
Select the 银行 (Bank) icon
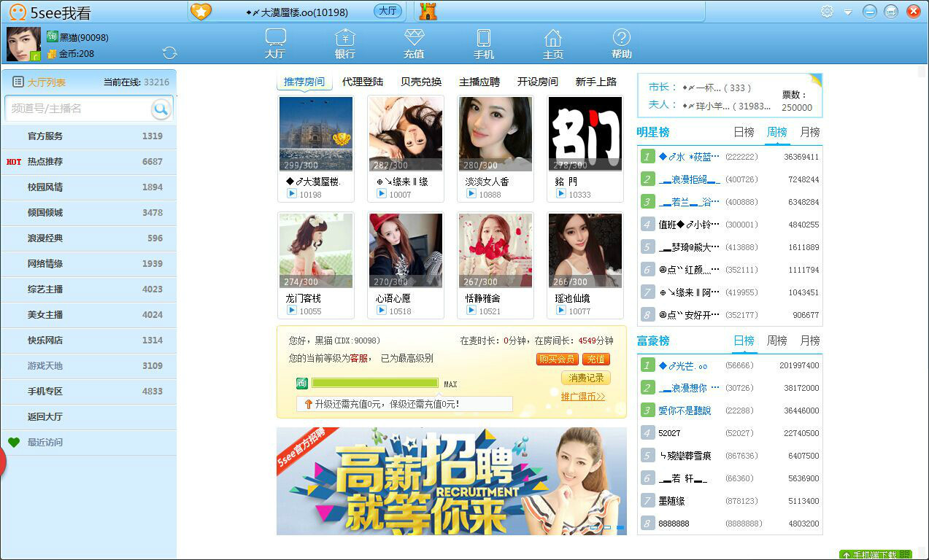pyautogui.click(x=344, y=44)
